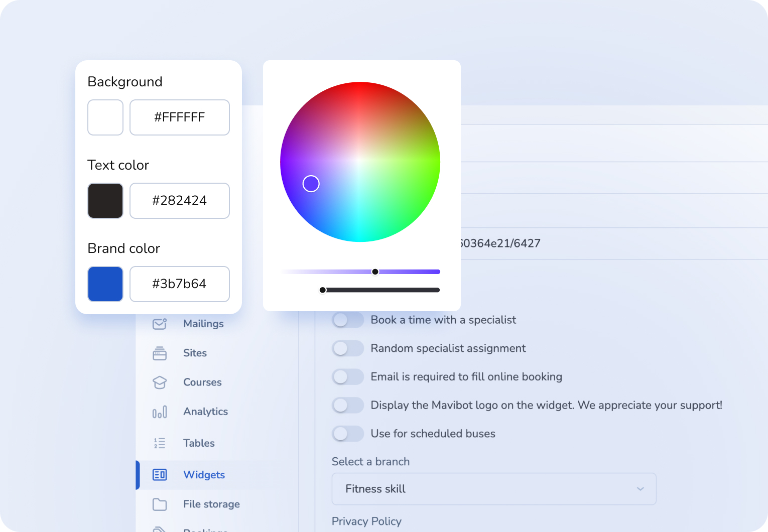Click the Analytics bar chart icon
Viewport: 768px width, 532px height.
[160, 412]
